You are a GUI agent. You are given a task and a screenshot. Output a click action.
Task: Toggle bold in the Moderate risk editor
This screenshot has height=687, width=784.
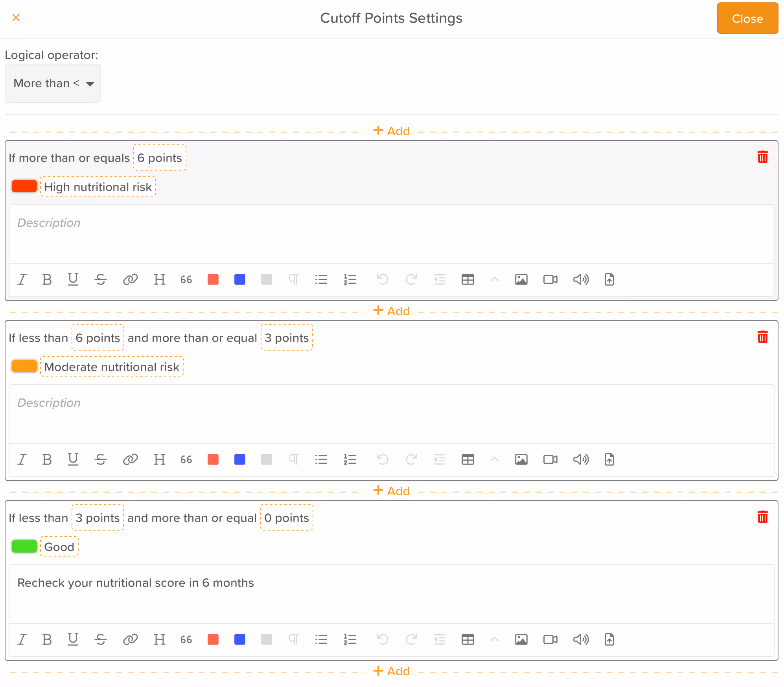coord(47,459)
